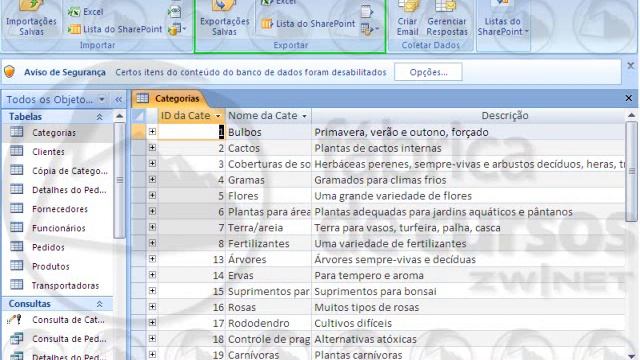Click the cell 'Plantas para área'

(269, 212)
